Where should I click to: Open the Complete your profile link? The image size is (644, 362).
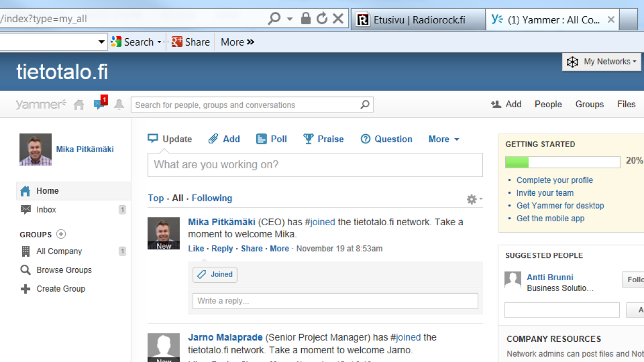(555, 180)
